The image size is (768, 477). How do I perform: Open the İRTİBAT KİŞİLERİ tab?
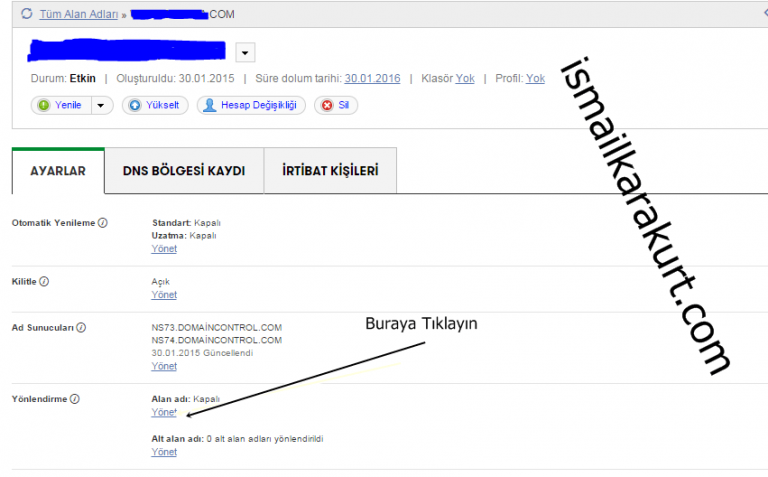(x=329, y=171)
